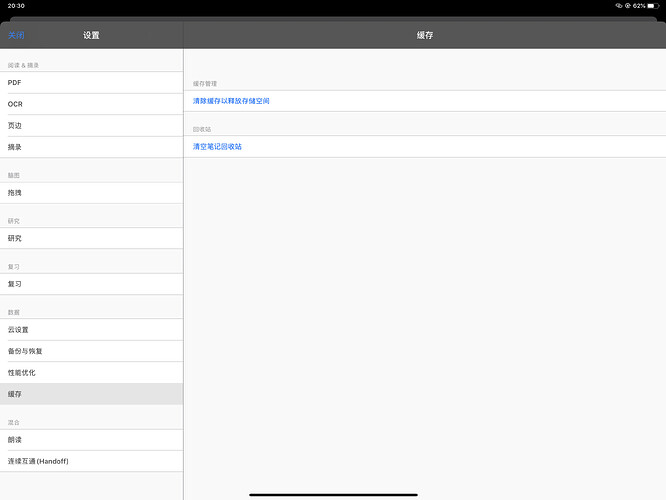Select 性能优化 in the sidebar

[91, 373]
